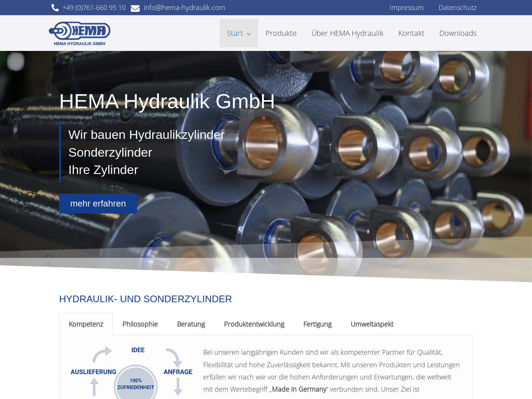Click the Sonderzylinder slogan line
The width and height of the screenshot is (532, 399).
[x=110, y=153]
